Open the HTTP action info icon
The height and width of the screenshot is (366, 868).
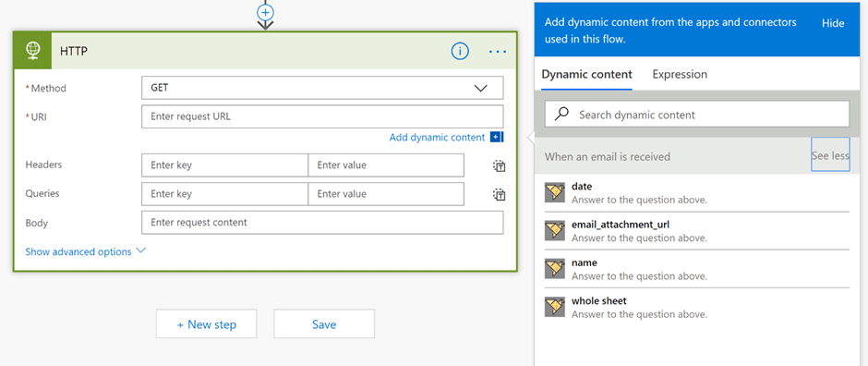point(460,52)
